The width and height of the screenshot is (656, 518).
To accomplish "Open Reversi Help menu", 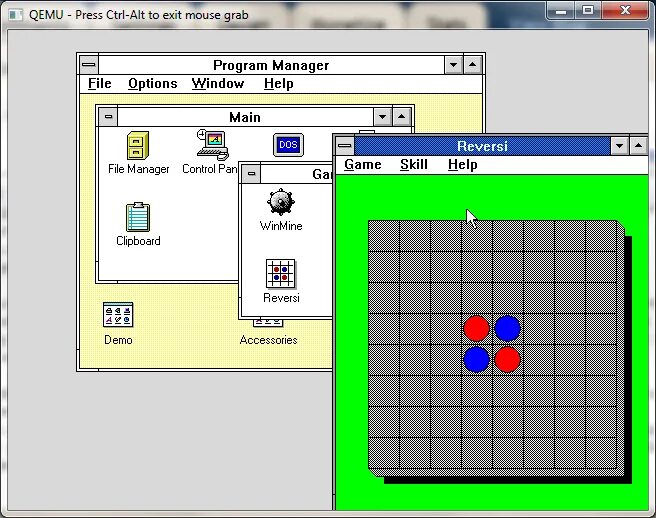I will click(462, 164).
